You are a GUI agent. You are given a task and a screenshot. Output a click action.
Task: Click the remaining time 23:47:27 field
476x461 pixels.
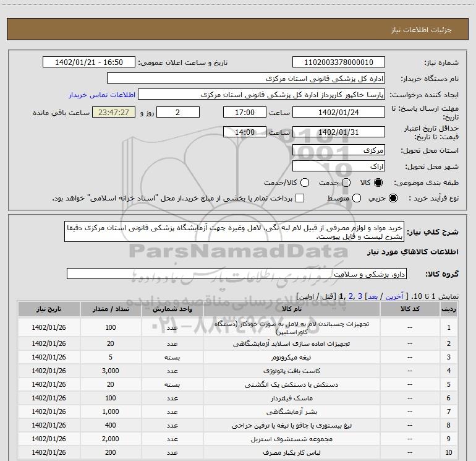114,112
